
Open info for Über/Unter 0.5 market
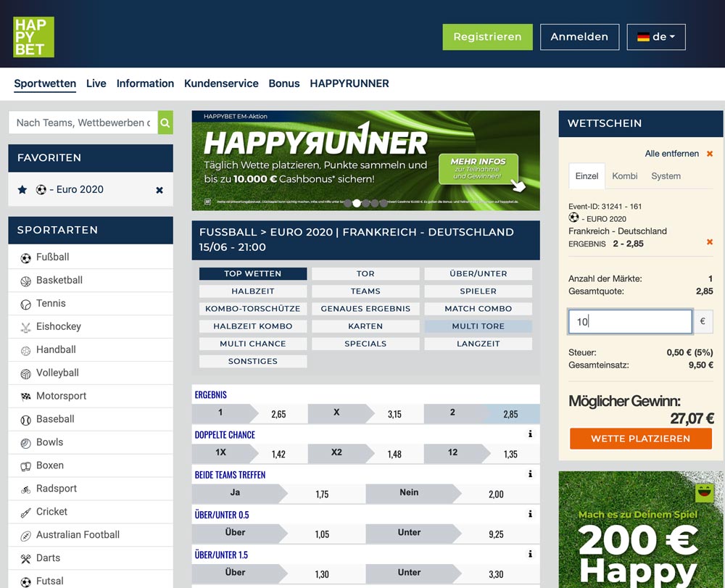click(531, 513)
